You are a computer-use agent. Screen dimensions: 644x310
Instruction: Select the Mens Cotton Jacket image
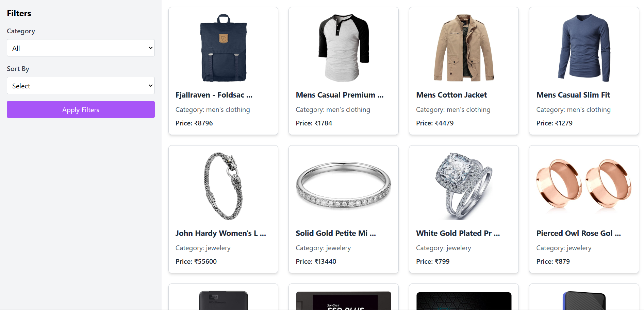point(464,48)
